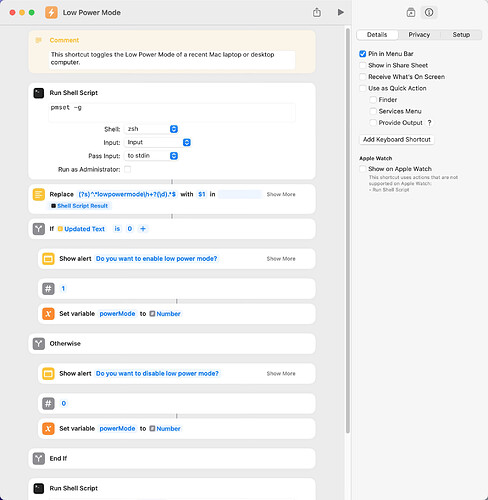Enable Show in Share Sheet
Viewport: 488px width, 500px height.
coord(363,65)
